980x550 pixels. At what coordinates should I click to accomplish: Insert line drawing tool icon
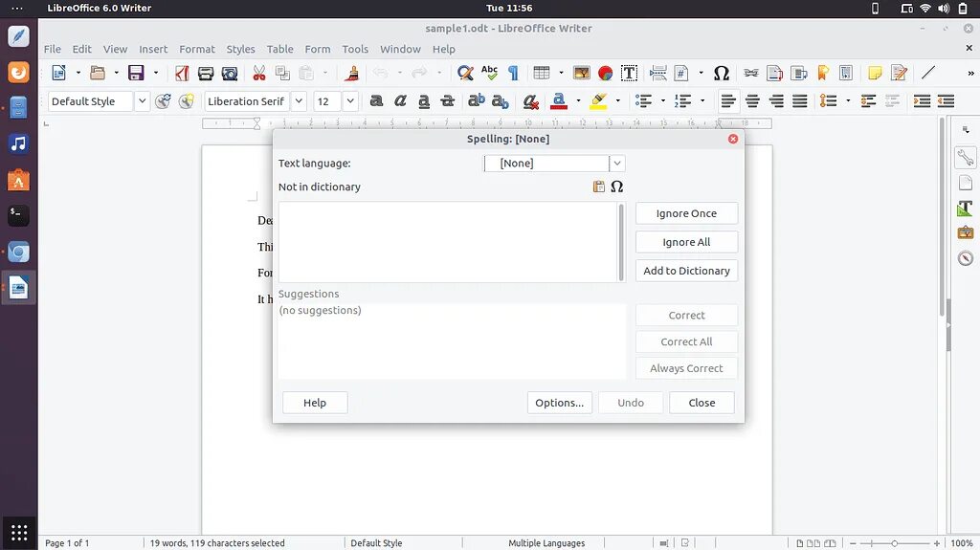[x=928, y=73]
